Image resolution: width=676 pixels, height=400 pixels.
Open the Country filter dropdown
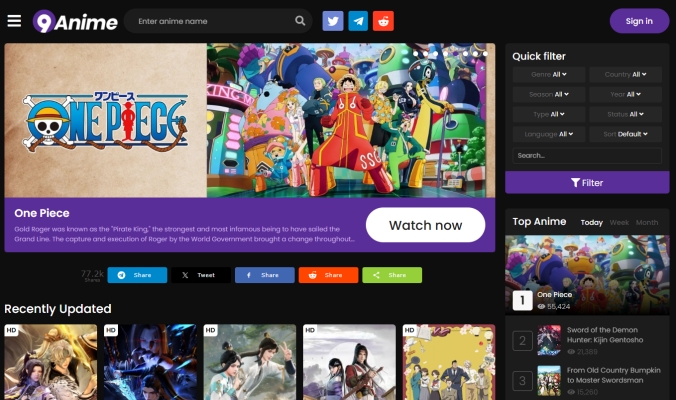625,74
